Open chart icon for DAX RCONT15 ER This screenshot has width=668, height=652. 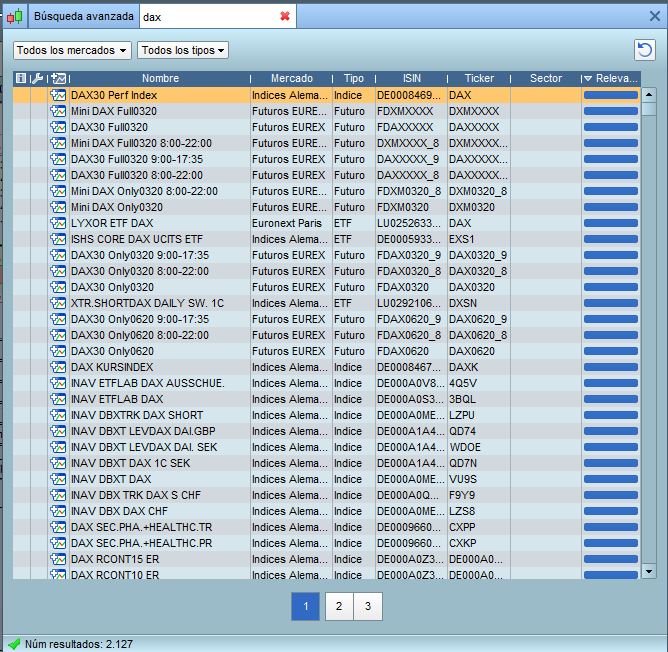(58, 559)
